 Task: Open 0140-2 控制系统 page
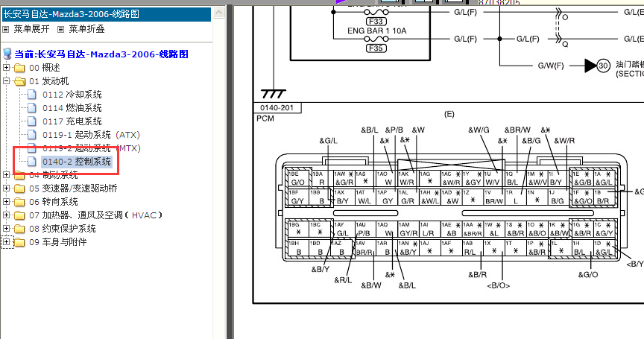coord(77,162)
